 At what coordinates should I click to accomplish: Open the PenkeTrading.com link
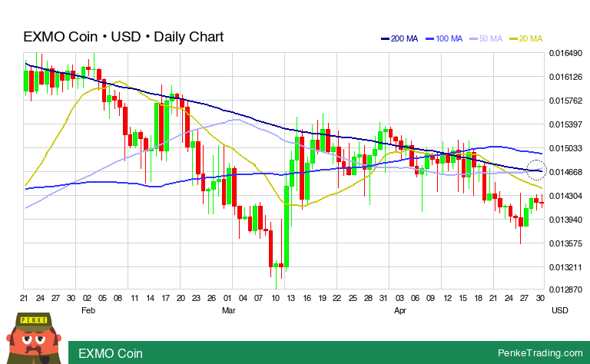(540, 352)
